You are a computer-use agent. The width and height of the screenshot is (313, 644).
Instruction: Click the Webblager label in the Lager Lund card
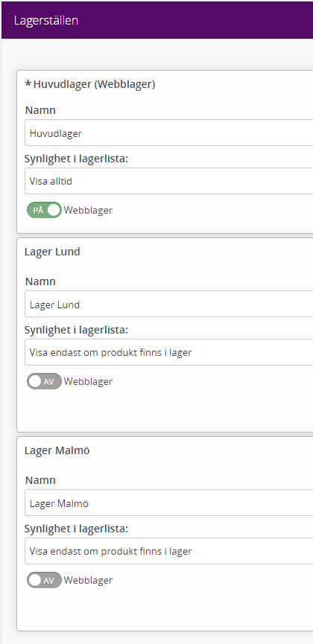88,381
